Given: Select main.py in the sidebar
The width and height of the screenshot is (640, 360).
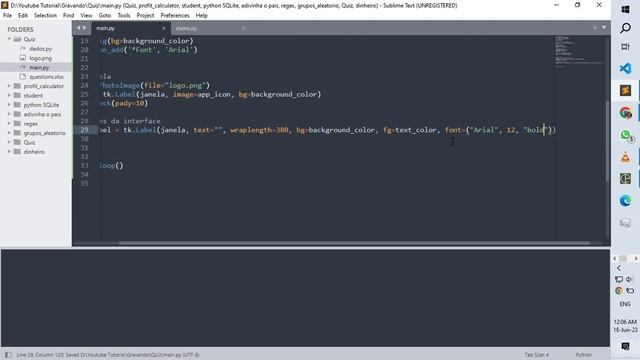Looking at the screenshot, I should click(39, 67).
